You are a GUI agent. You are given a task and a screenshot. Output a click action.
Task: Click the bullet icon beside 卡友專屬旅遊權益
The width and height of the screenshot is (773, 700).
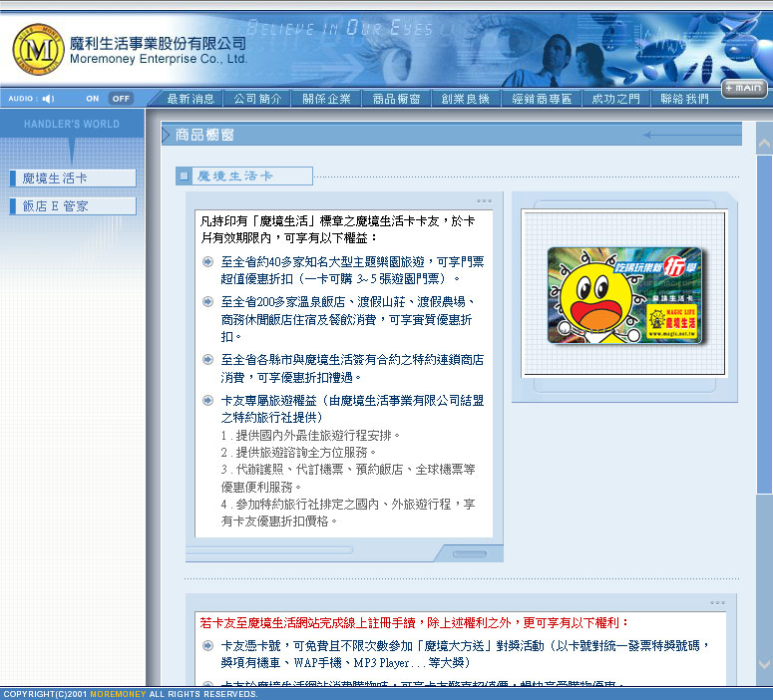pos(208,400)
